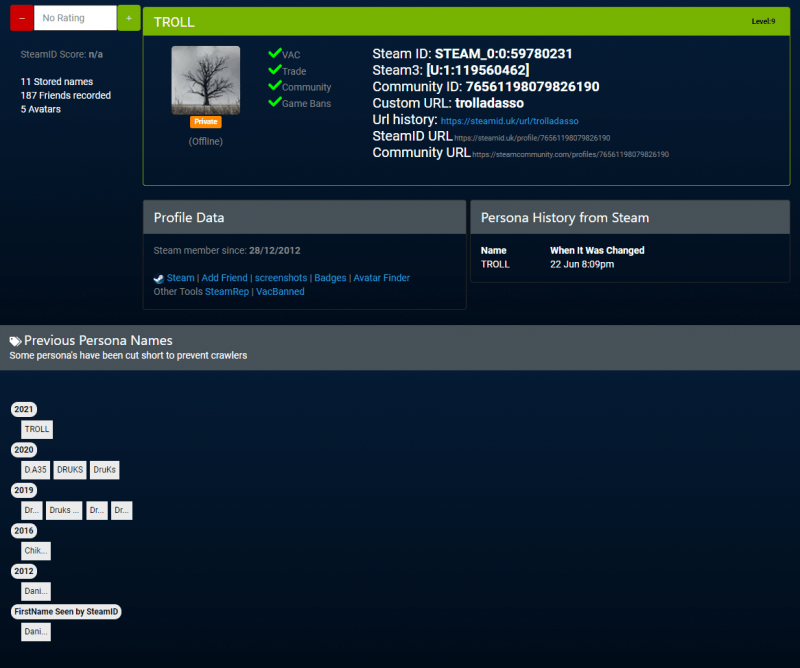This screenshot has width=800, height=668.
Task: Click the D.A35 persona name tag
Action: (35, 469)
